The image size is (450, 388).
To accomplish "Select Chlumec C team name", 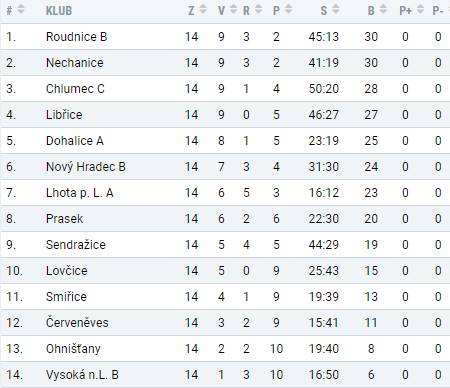I will click(x=75, y=89).
